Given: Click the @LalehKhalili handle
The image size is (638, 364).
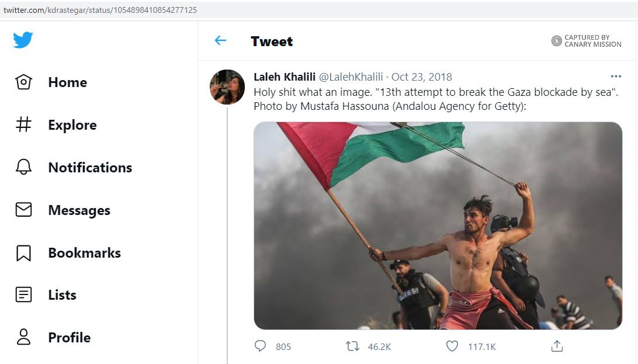Looking at the screenshot, I should tap(351, 77).
